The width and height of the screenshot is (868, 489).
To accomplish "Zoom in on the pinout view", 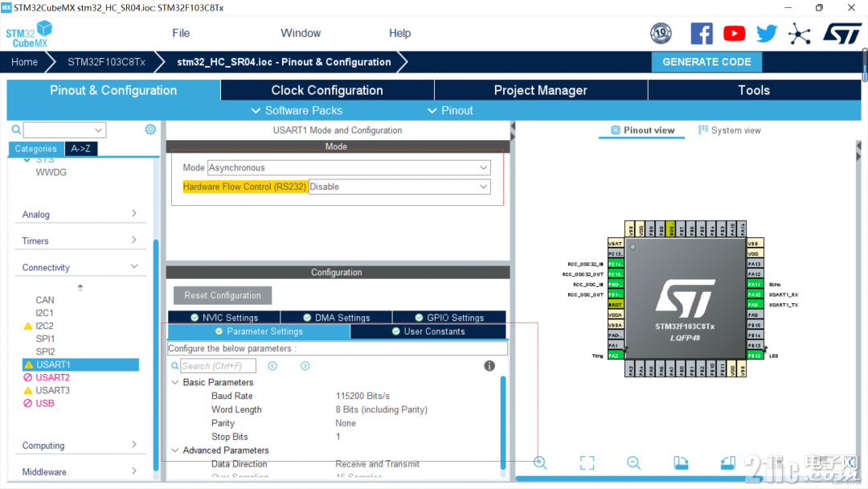I will click(540, 462).
